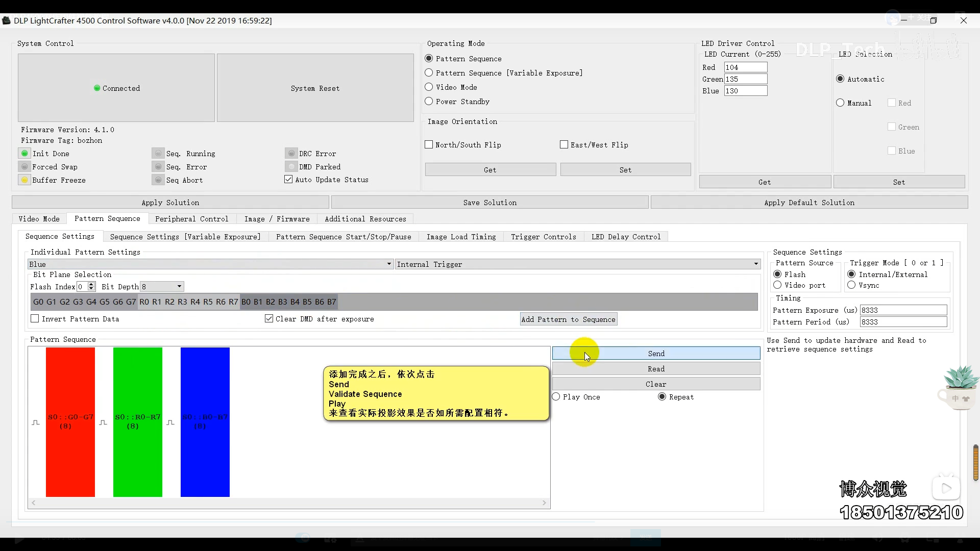Uncheck Clear DMD after exposure

(x=269, y=319)
